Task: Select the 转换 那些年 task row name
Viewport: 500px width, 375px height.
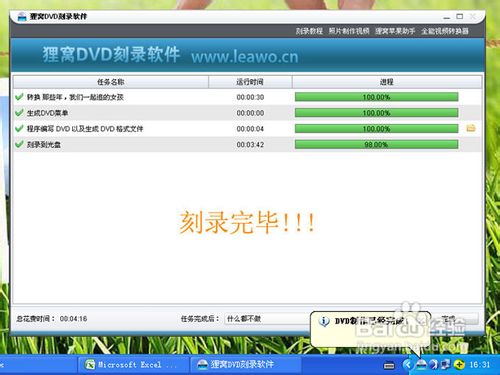Action: click(x=75, y=97)
